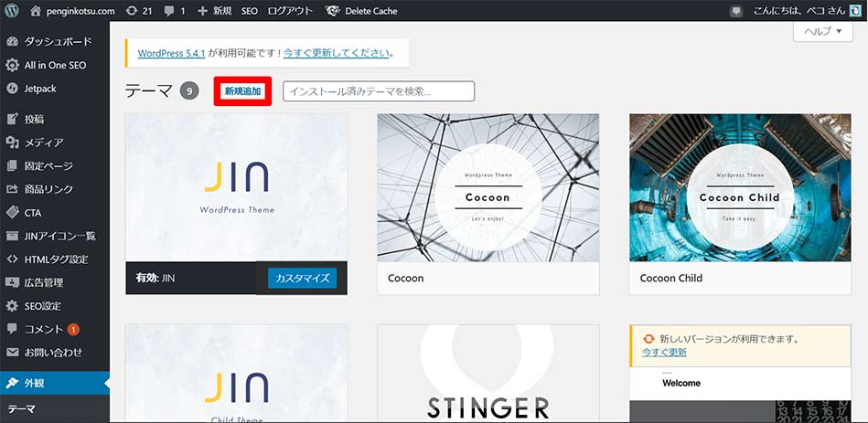Click the update-available refresh icon on theme card

[x=648, y=339]
